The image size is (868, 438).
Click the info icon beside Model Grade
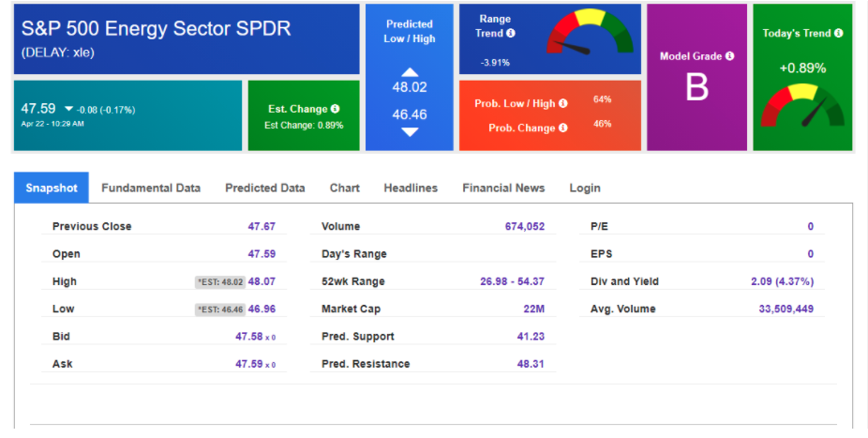729,56
